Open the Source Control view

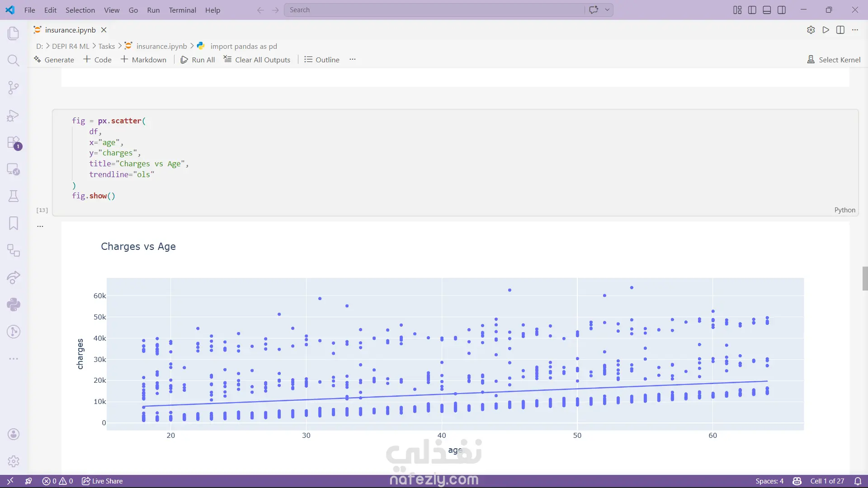click(x=14, y=88)
